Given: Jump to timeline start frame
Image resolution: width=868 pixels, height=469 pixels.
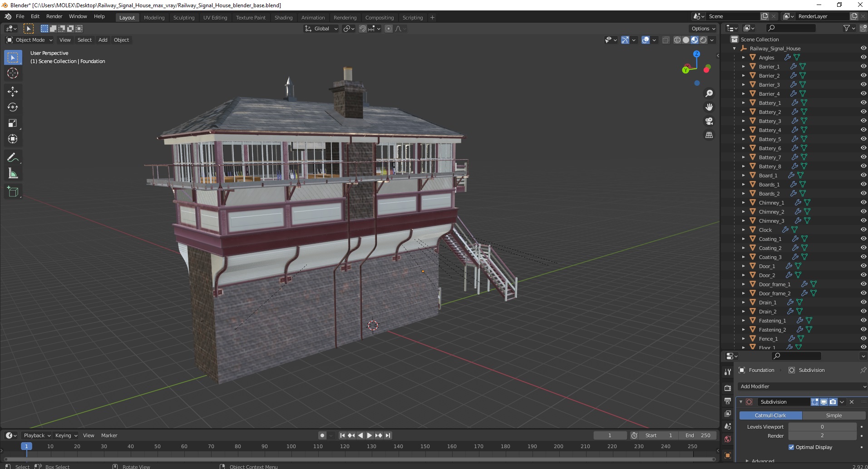Looking at the screenshot, I should [x=343, y=435].
